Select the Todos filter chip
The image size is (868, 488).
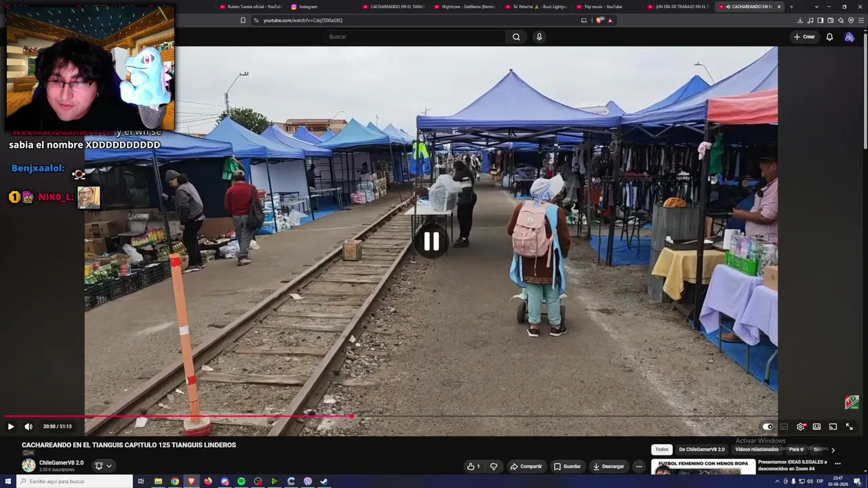click(x=662, y=449)
